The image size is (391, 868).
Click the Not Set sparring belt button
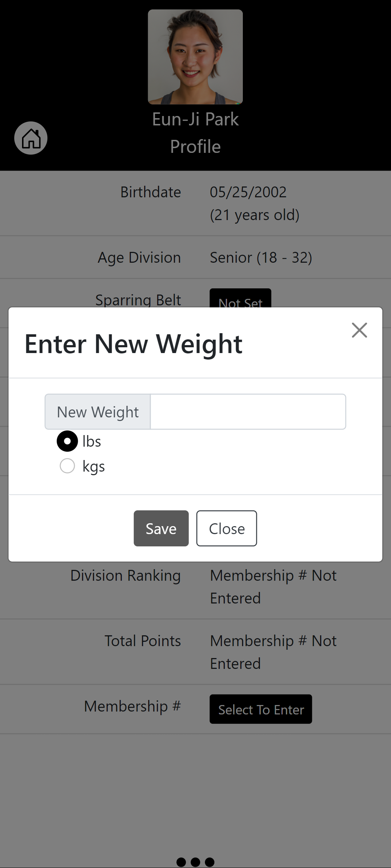[240, 299]
